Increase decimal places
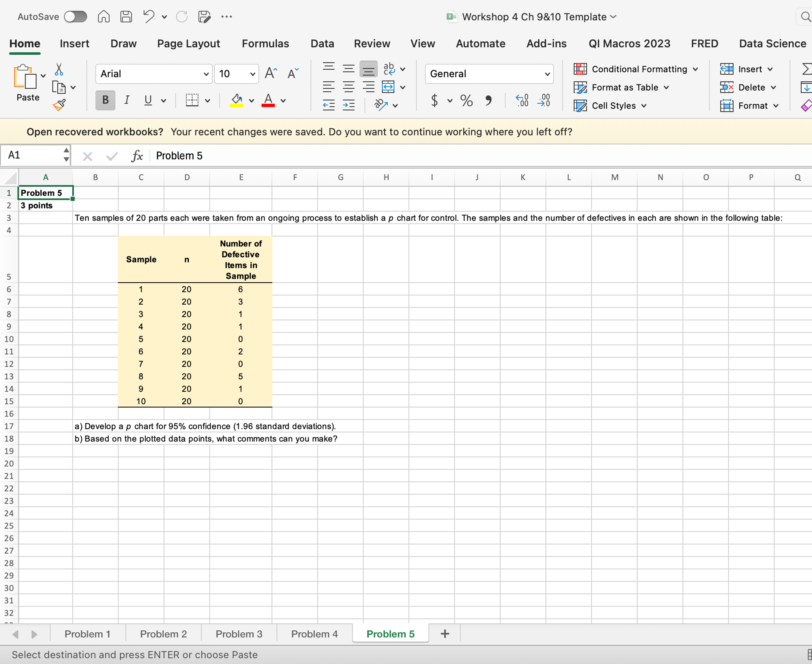 (522, 101)
